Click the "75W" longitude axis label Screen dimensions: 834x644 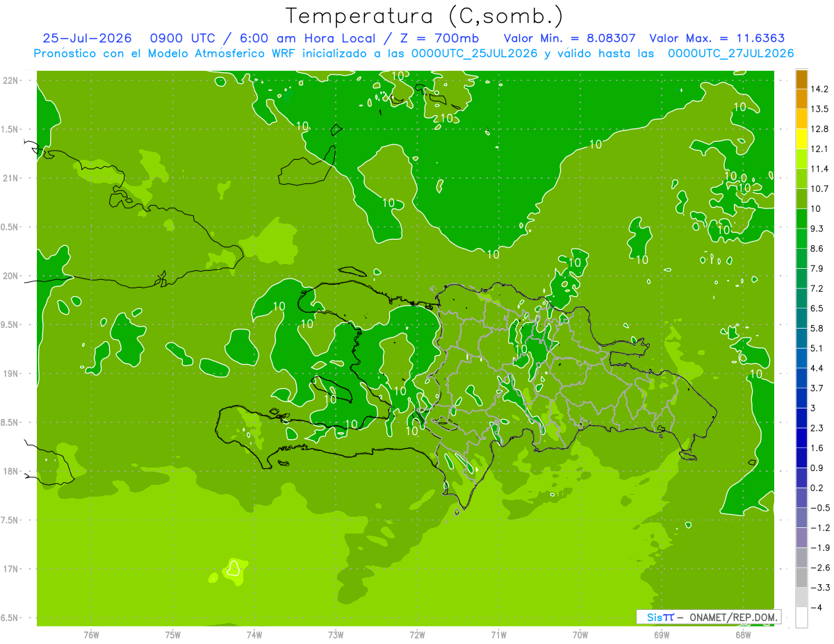(173, 634)
